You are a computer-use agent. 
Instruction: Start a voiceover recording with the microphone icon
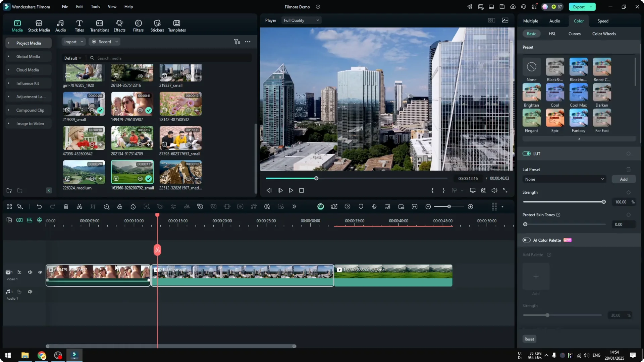374,206
